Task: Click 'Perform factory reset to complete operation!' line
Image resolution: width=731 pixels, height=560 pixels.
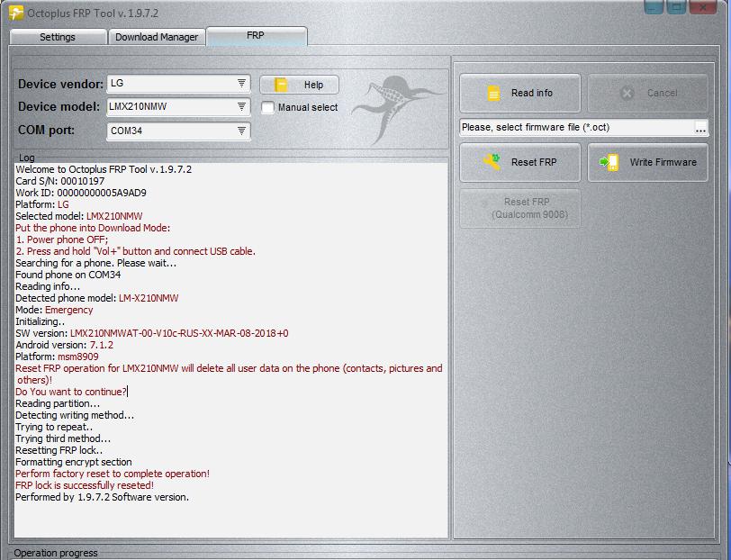Action: [113, 474]
